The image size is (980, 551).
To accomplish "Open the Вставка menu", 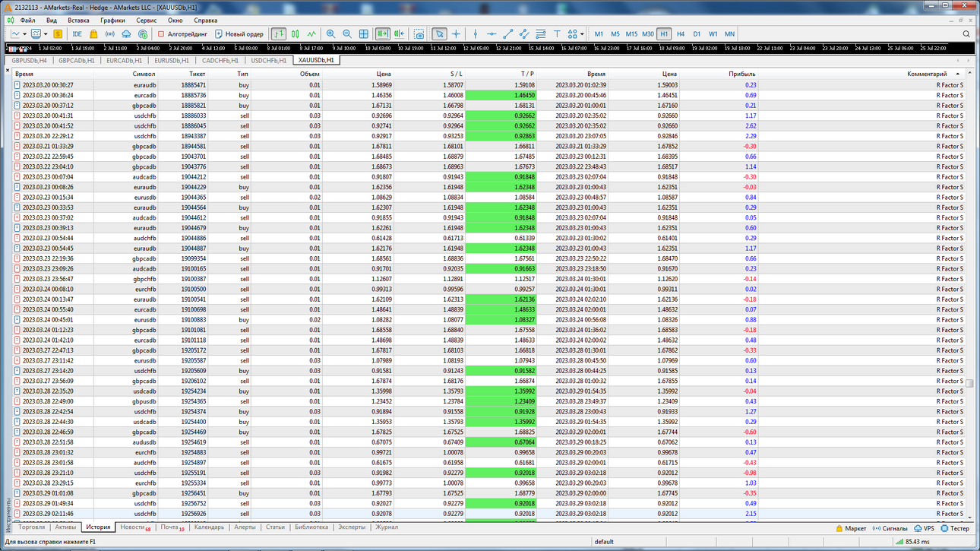I will (x=78, y=21).
